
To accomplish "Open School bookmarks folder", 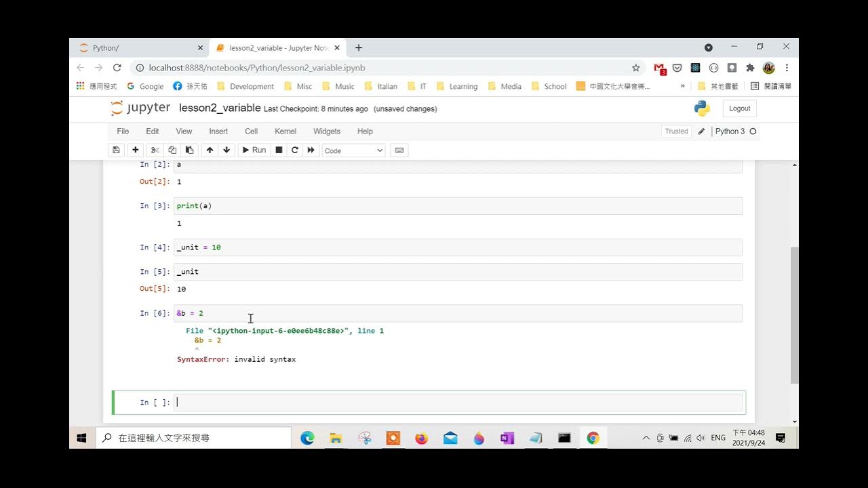I will [549, 86].
